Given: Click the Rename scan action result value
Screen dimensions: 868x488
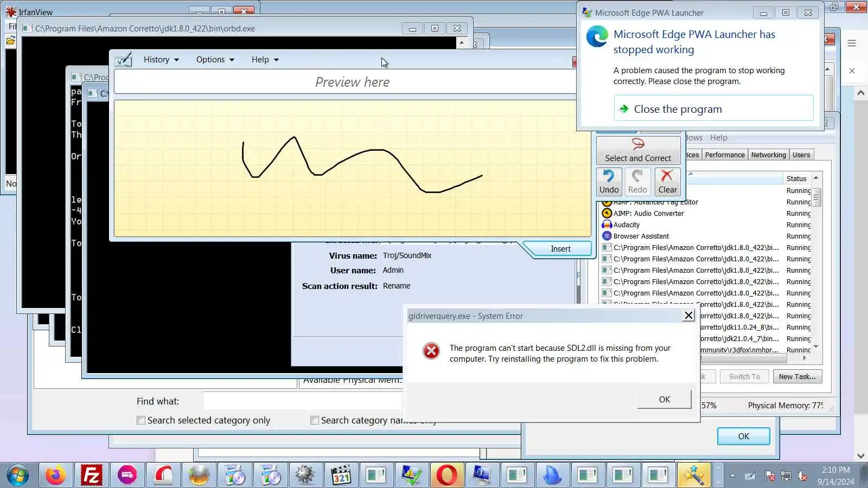Looking at the screenshot, I should point(397,286).
